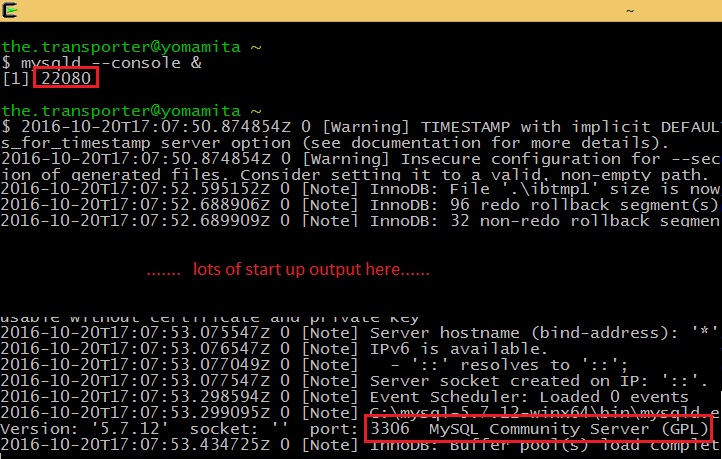722x459 pixels.
Task: Click the '~' window title text
Action: coord(630,10)
